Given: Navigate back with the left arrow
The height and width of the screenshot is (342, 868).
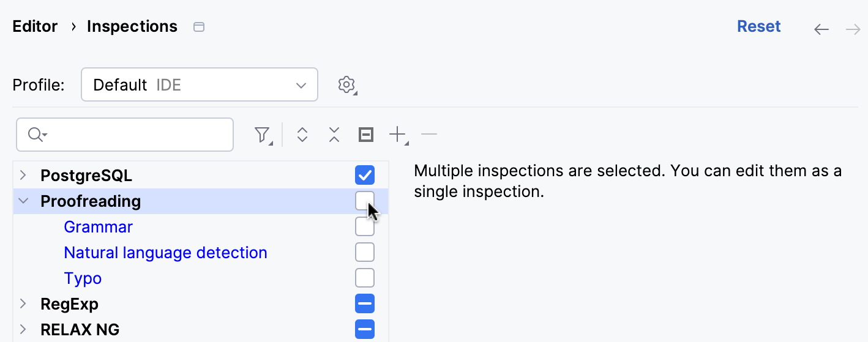Looking at the screenshot, I should pyautogui.click(x=821, y=29).
